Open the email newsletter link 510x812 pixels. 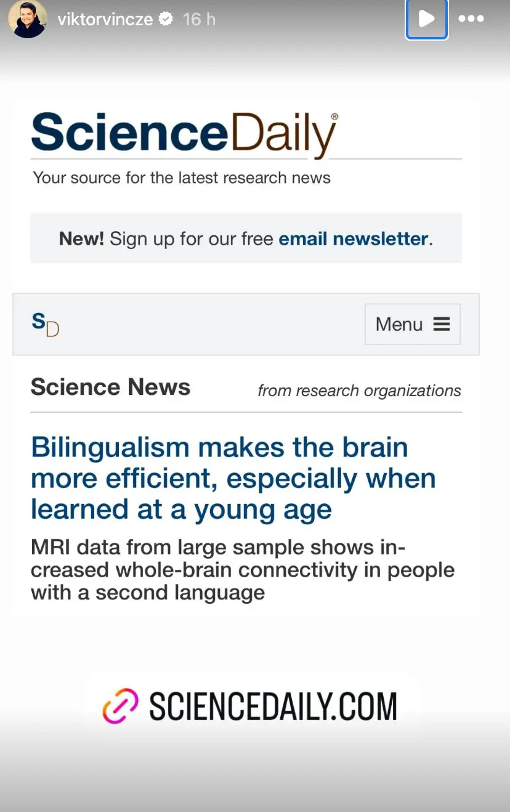click(354, 238)
